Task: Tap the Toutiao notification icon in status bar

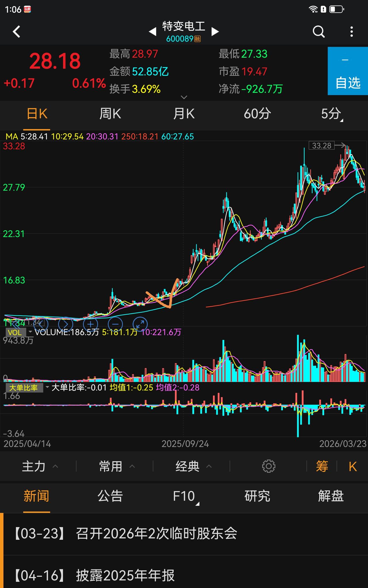Action: point(27,9)
